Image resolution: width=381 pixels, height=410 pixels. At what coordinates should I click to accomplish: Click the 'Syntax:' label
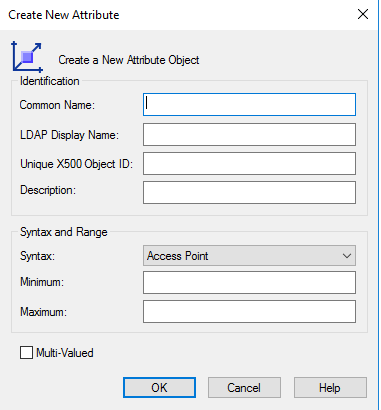point(37,256)
